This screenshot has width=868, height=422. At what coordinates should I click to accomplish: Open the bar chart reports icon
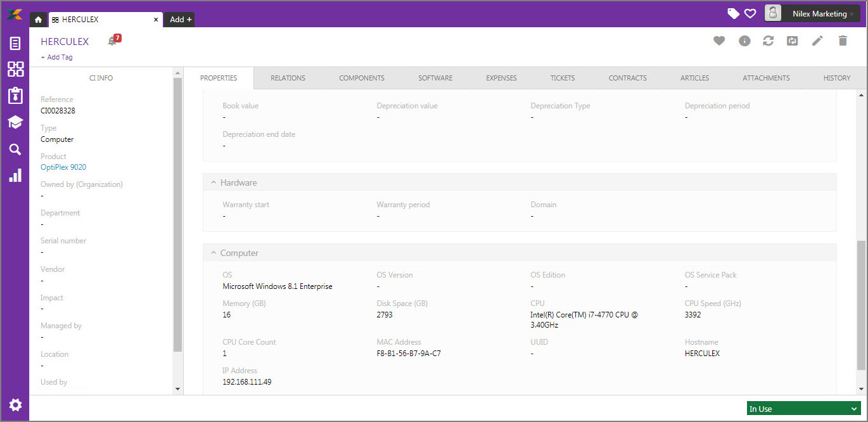15,176
